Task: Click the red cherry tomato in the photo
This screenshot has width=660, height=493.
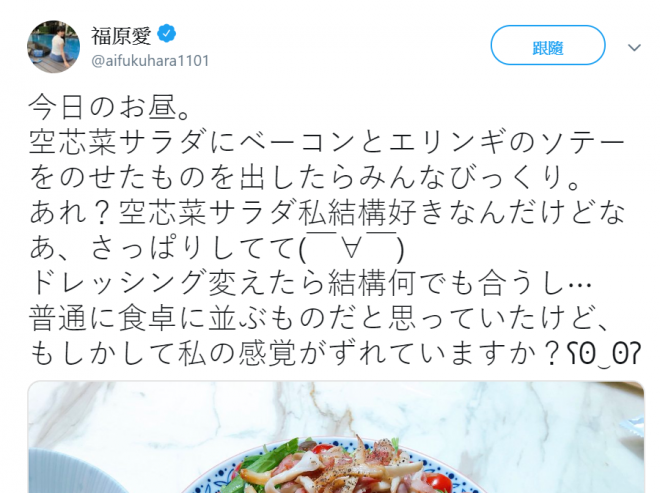Action: (439, 480)
